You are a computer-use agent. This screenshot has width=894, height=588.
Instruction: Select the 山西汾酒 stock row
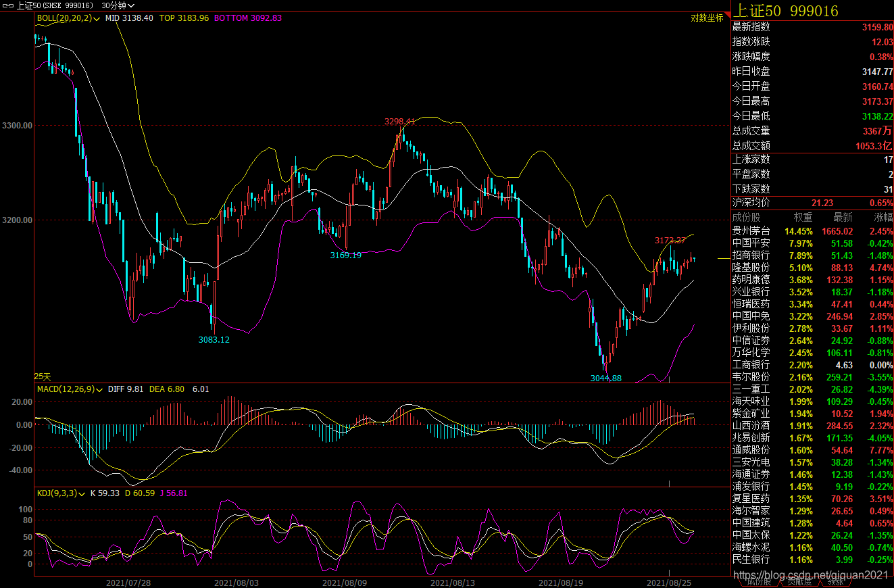coord(813,425)
